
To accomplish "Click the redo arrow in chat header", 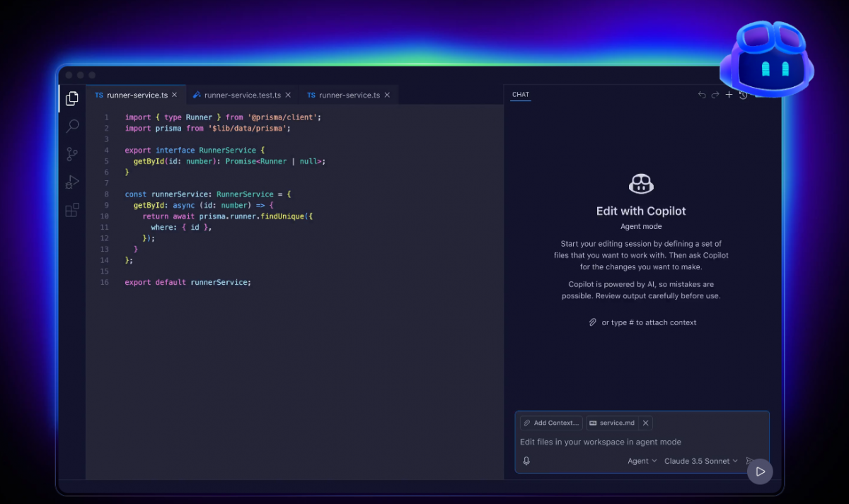I will pos(715,95).
